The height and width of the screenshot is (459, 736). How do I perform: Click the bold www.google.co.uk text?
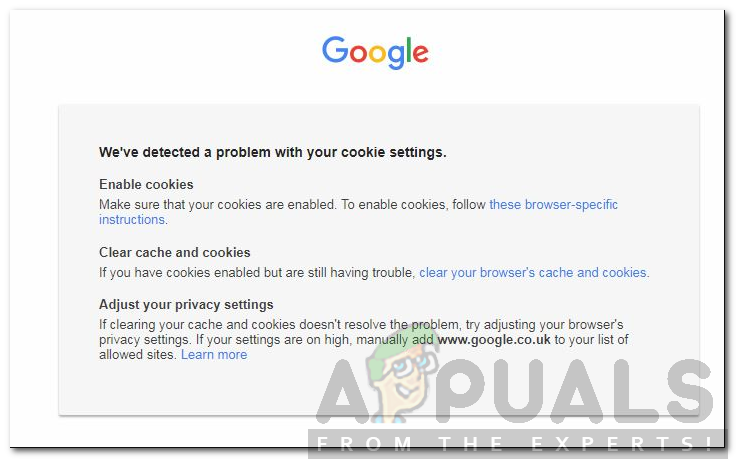pos(494,340)
